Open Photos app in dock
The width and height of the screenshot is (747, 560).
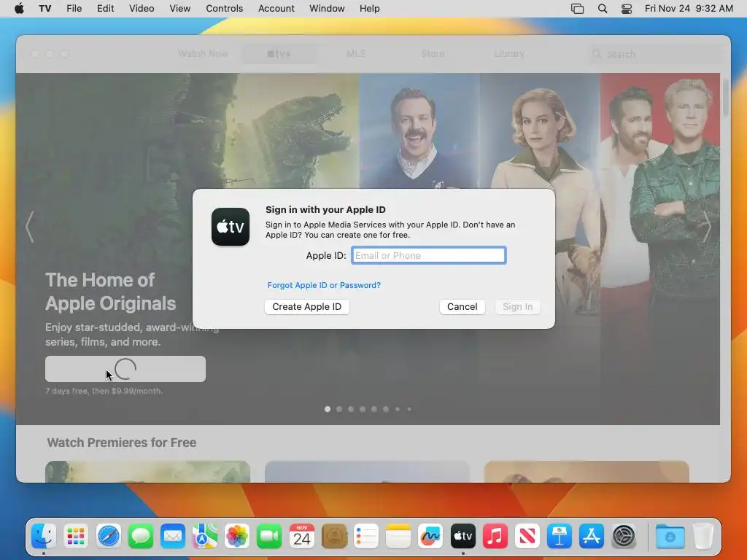tap(237, 536)
